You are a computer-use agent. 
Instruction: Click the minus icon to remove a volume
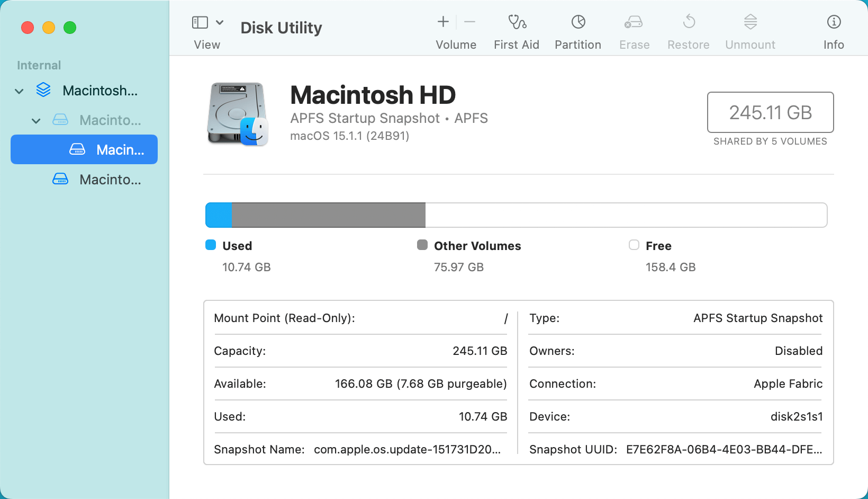click(469, 22)
